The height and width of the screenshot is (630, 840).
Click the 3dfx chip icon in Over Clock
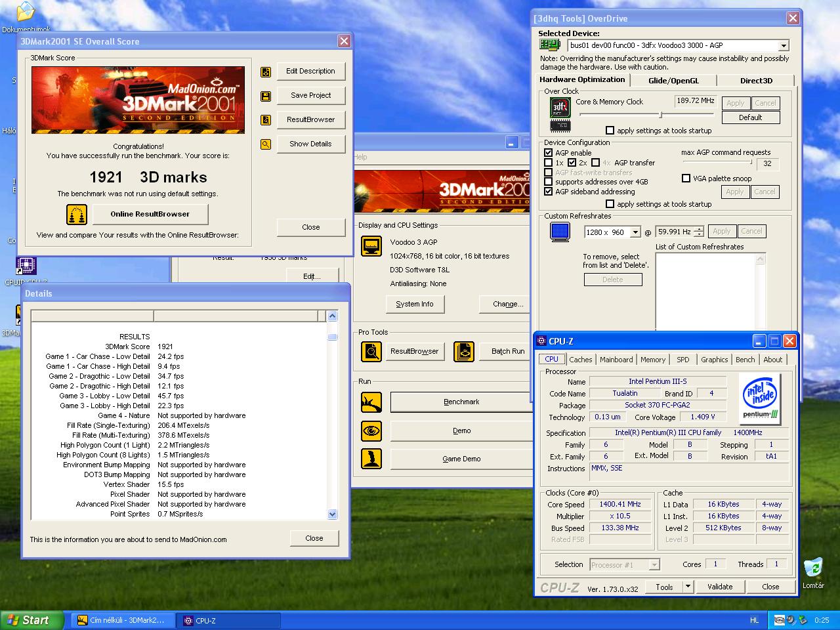pyautogui.click(x=560, y=107)
